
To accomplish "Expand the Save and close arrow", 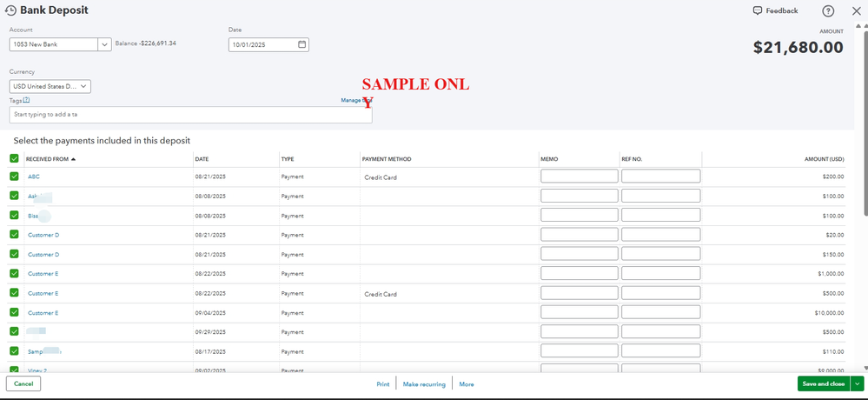I will click(858, 383).
